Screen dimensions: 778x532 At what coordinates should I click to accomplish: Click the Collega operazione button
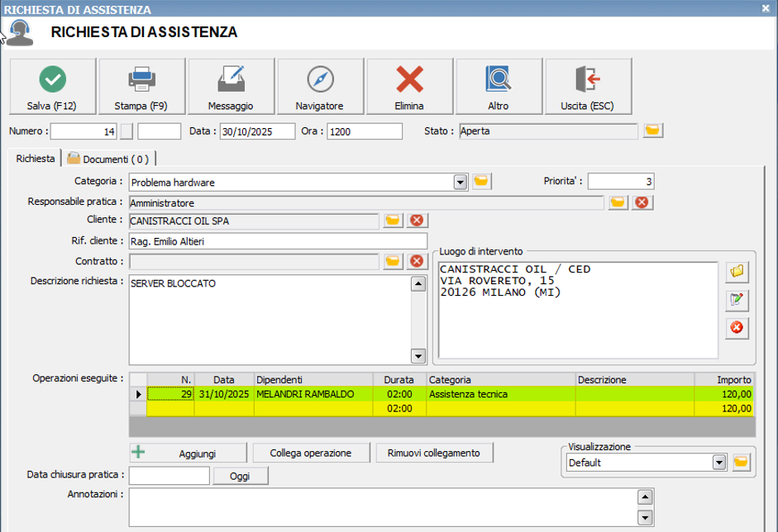coord(310,453)
